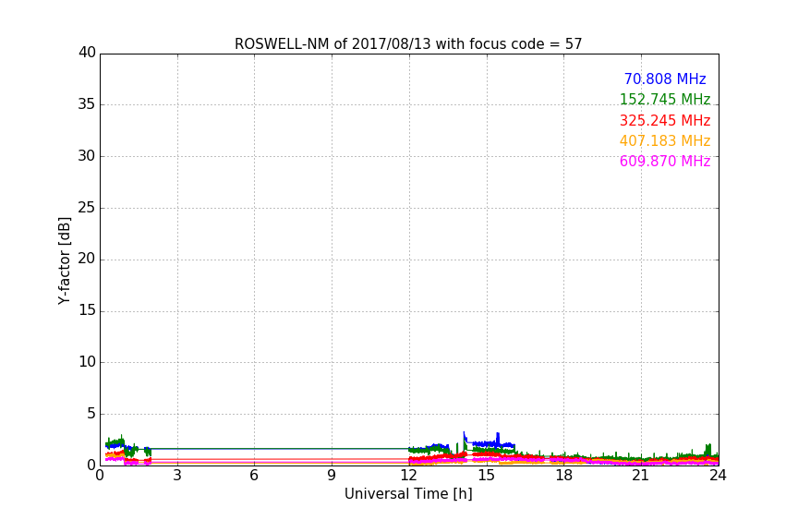This screenshot has width=798, height=532.
Task: Select the blue '70.808 MHz' legend label
Action: click(x=665, y=79)
